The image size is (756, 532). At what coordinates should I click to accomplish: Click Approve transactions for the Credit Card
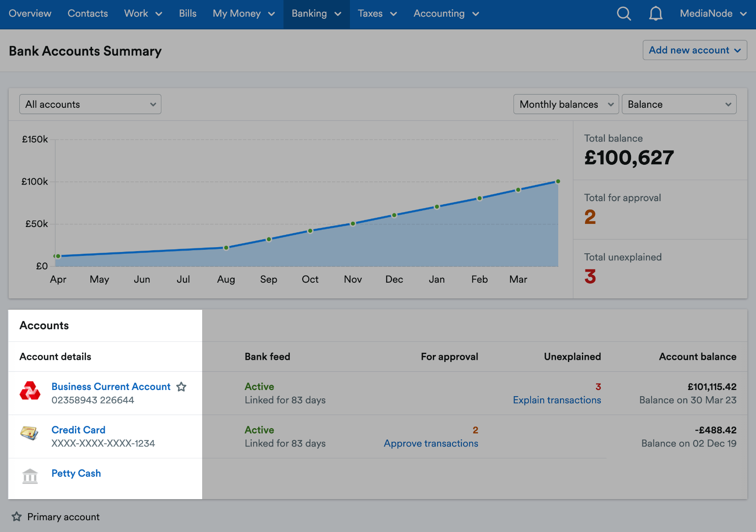click(431, 443)
